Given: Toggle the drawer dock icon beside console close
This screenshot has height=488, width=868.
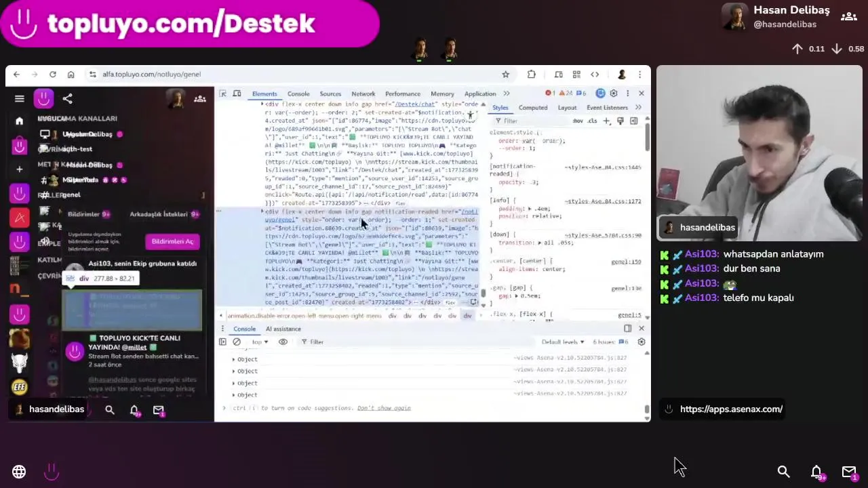Looking at the screenshot, I should pos(627,329).
